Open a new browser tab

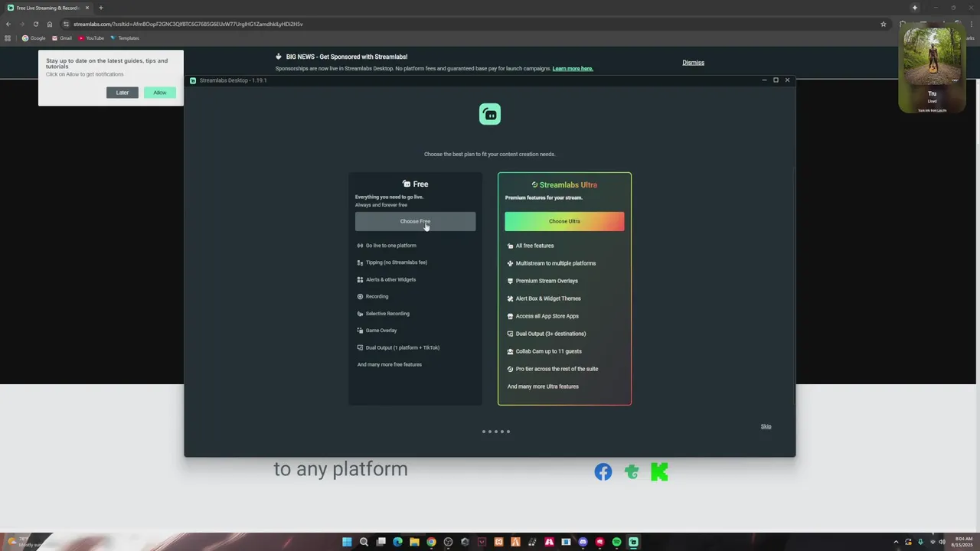click(x=100, y=8)
